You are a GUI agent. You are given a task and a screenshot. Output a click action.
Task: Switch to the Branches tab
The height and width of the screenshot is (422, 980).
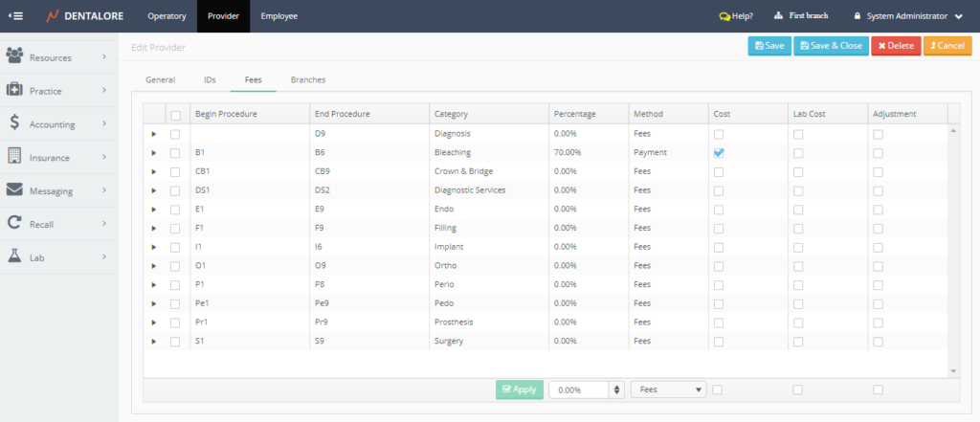[308, 80]
